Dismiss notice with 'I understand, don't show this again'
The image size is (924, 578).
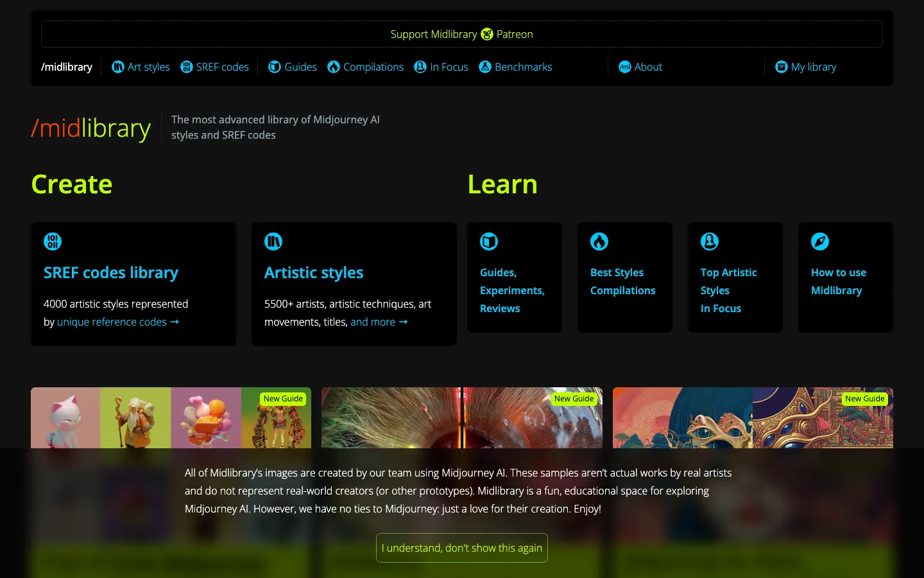pos(462,548)
